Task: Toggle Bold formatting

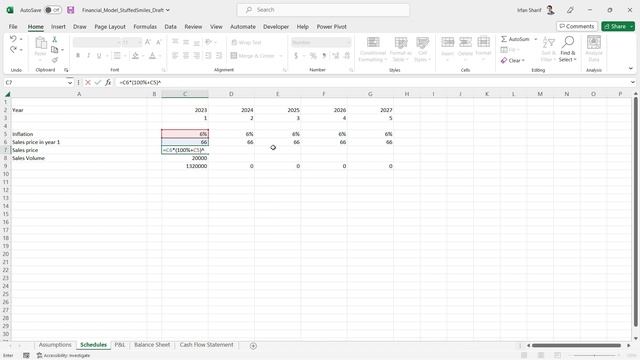Action: 78,56
